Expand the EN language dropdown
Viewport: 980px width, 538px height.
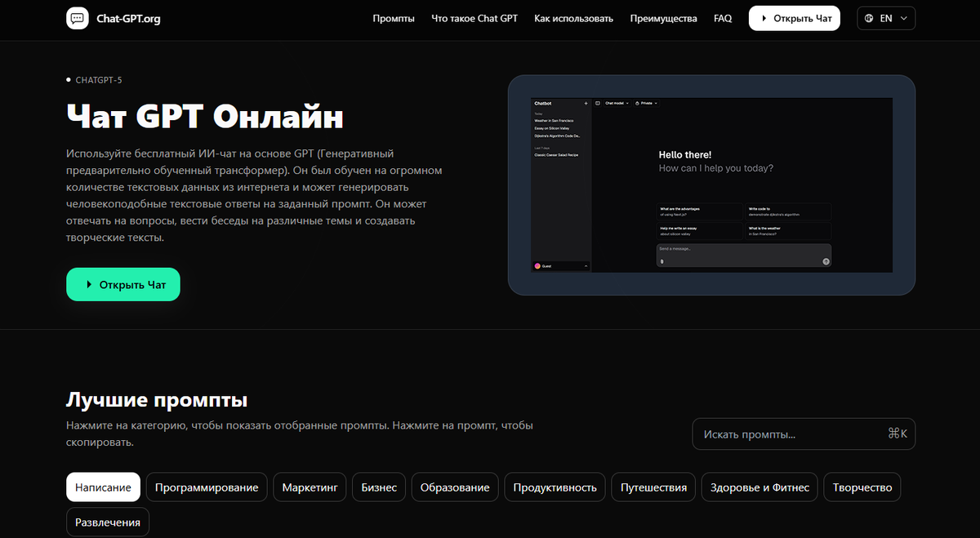(x=886, y=18)
